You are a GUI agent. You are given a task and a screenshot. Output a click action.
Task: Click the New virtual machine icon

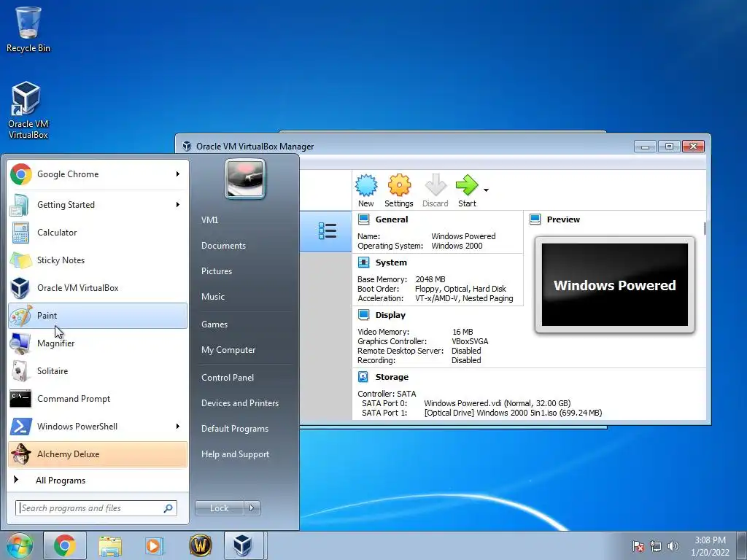(x=366, y=186)
